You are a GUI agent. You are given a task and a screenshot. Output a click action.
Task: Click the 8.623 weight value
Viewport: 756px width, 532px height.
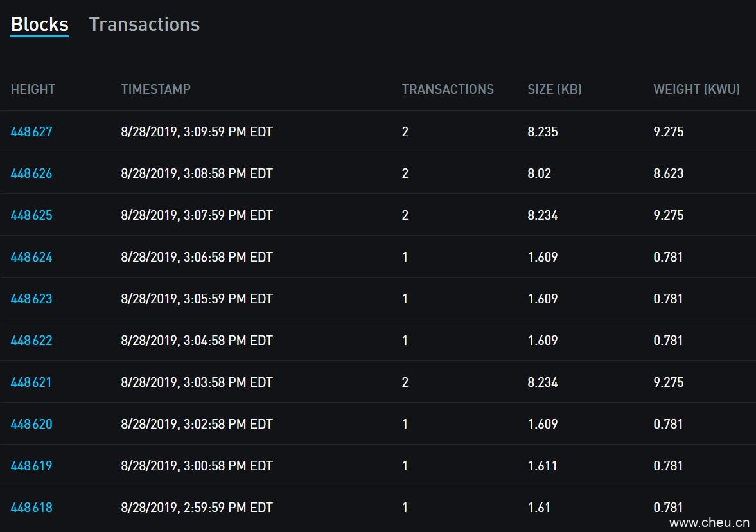coord(668,173)
